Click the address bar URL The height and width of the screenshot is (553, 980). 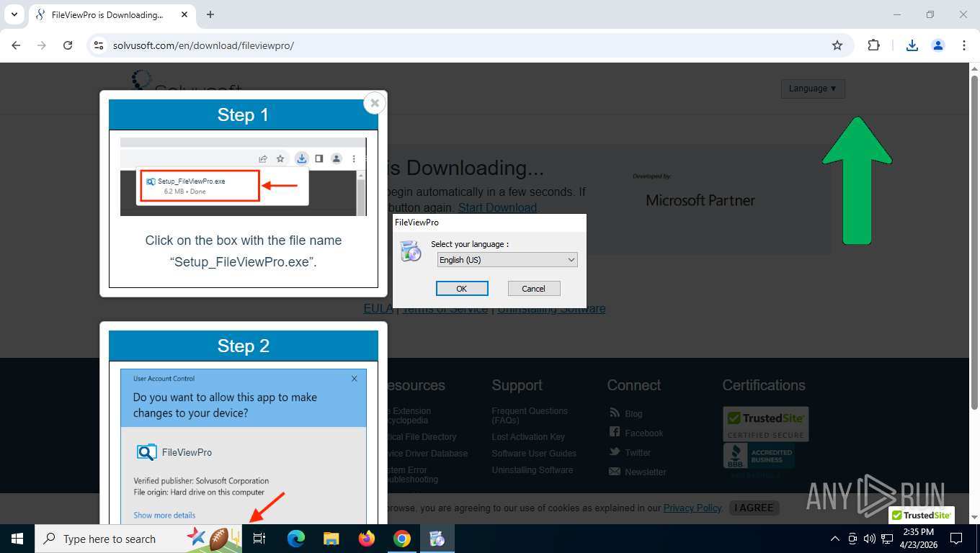tap(203, 45)
